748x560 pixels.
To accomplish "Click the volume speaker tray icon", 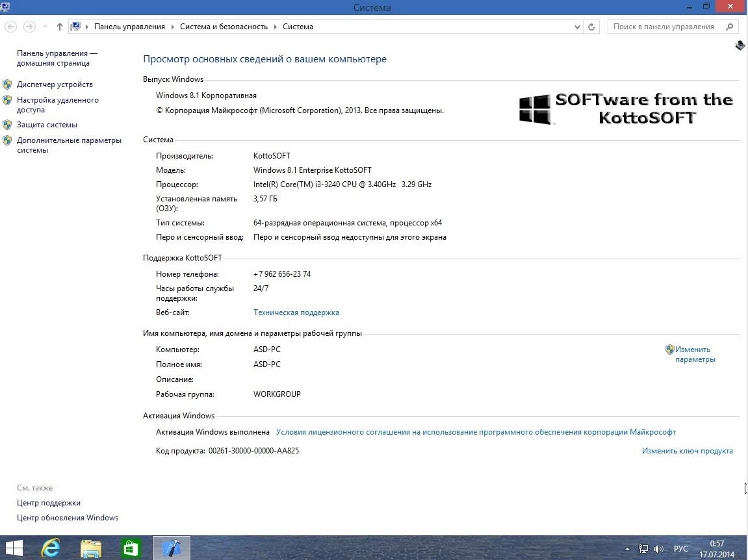I will [x=659, y=549].
